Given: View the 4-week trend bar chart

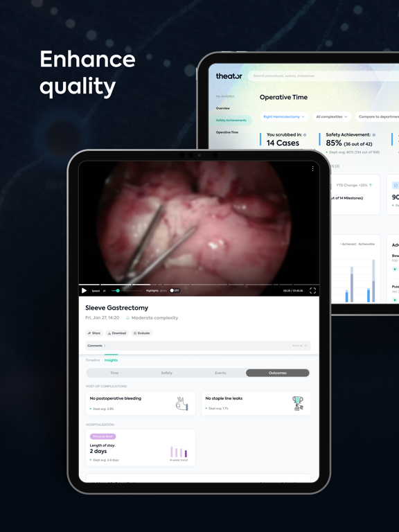Looking at the screenshot, I should tap(179, 452).
